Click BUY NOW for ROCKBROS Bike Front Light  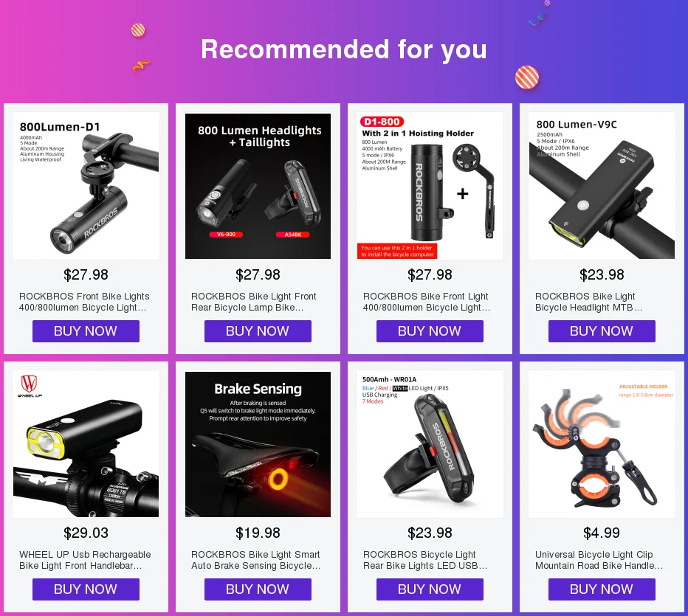430,331
